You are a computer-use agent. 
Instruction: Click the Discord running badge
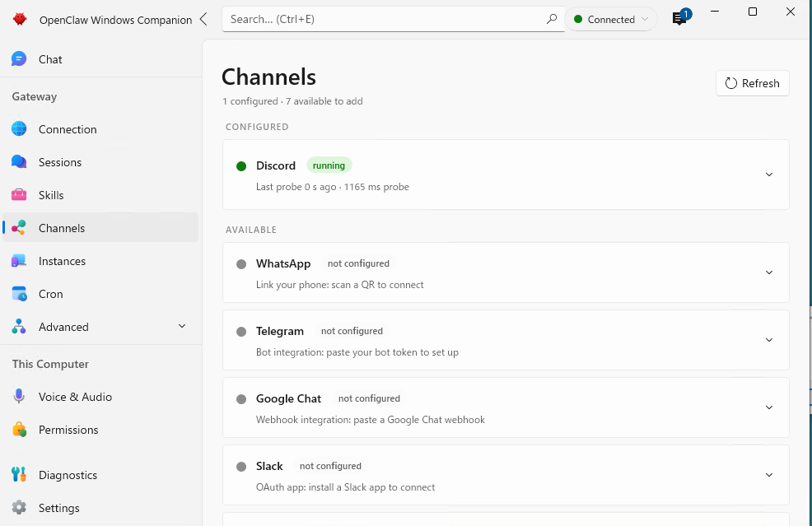tap(329, 165)
